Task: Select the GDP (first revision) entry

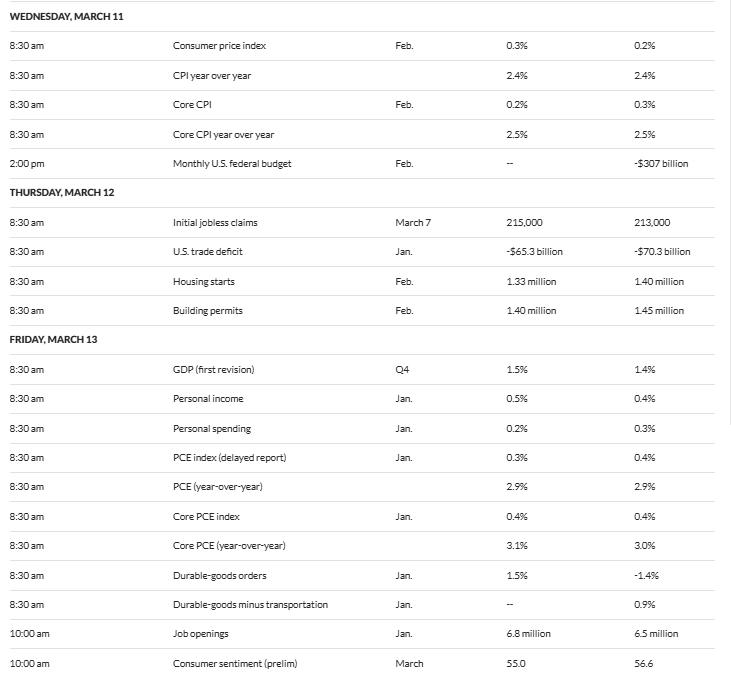Action: pos(213,370)
